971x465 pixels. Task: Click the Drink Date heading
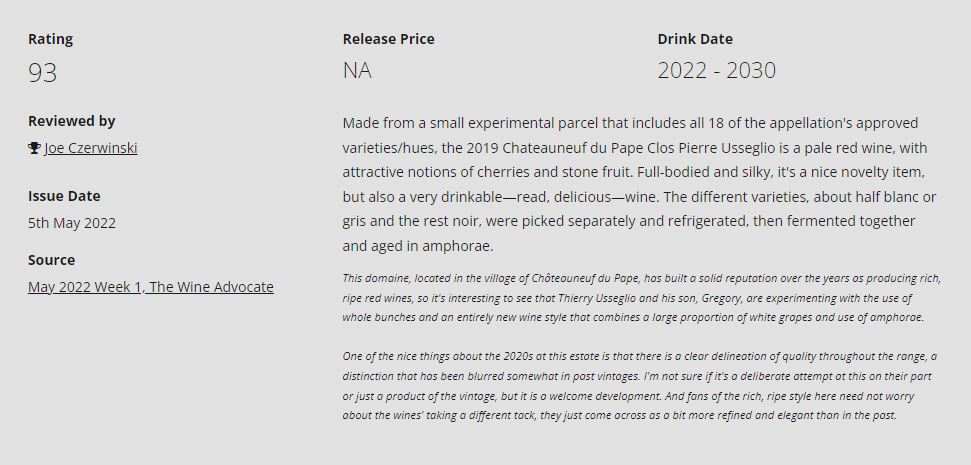click(695, 39)
